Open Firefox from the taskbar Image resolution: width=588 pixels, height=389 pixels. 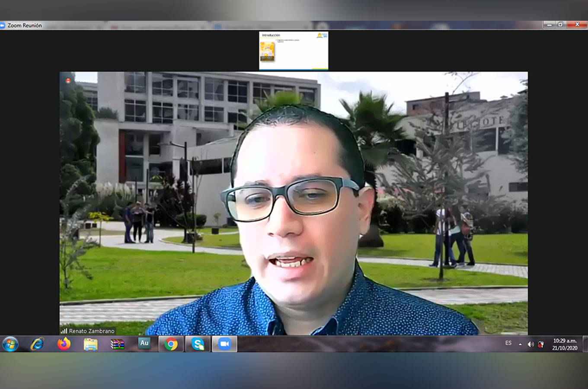(x=64, y=344)
